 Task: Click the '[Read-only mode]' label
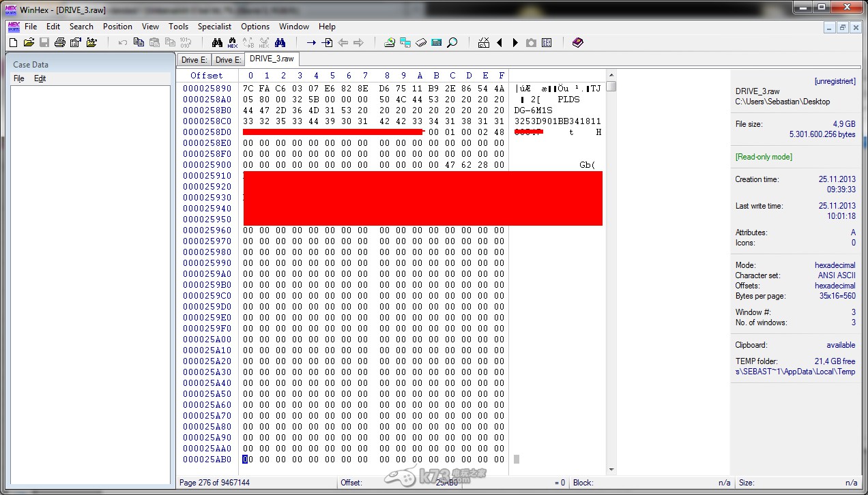pos(764,157)
